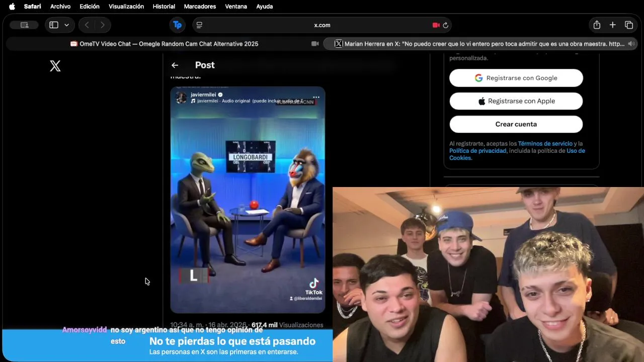Open the Ventana menu
Image resolution: width=644 pixels, height=362 pixels.
pyautogui.click(x=236, y=7)
